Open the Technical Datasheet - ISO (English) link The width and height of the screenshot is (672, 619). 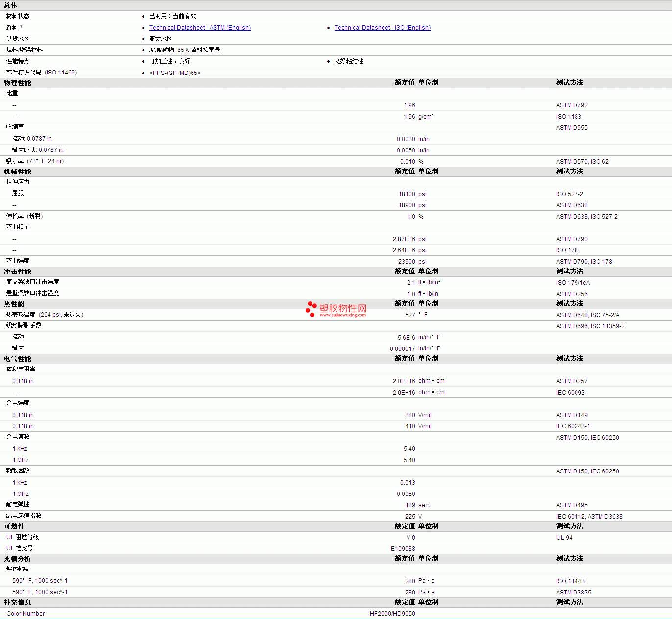tap(383, 28)
